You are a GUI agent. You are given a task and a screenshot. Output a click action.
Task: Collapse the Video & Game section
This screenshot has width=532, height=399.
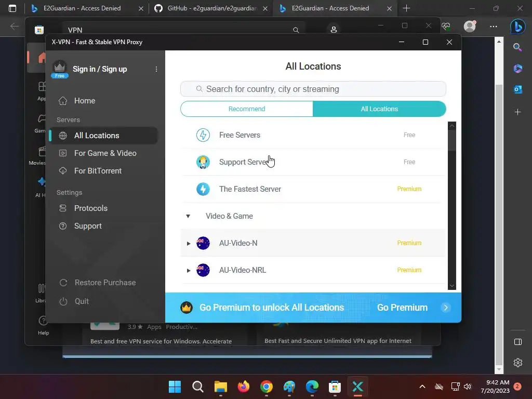[188, 216]
